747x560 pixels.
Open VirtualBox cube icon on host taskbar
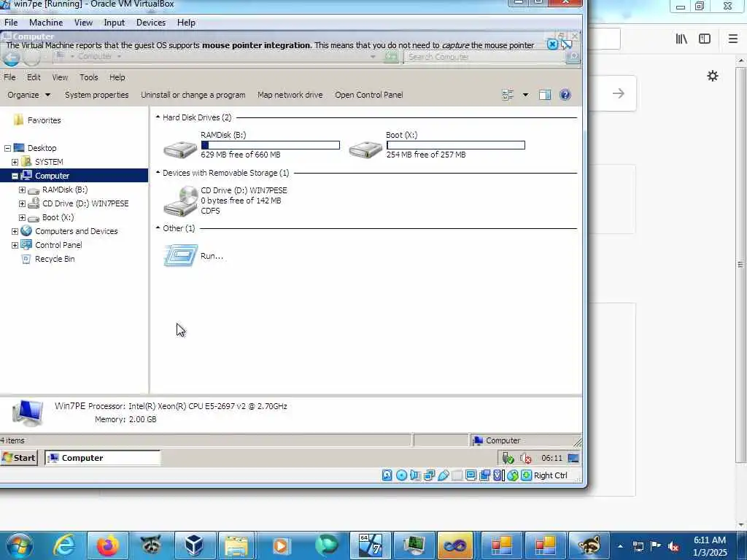(x=194, y=545)
